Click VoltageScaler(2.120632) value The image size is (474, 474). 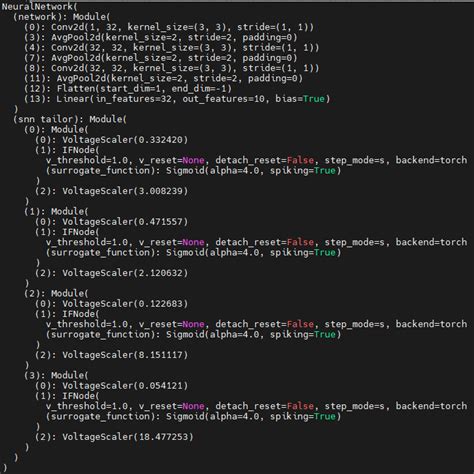(x=125, y=273)
